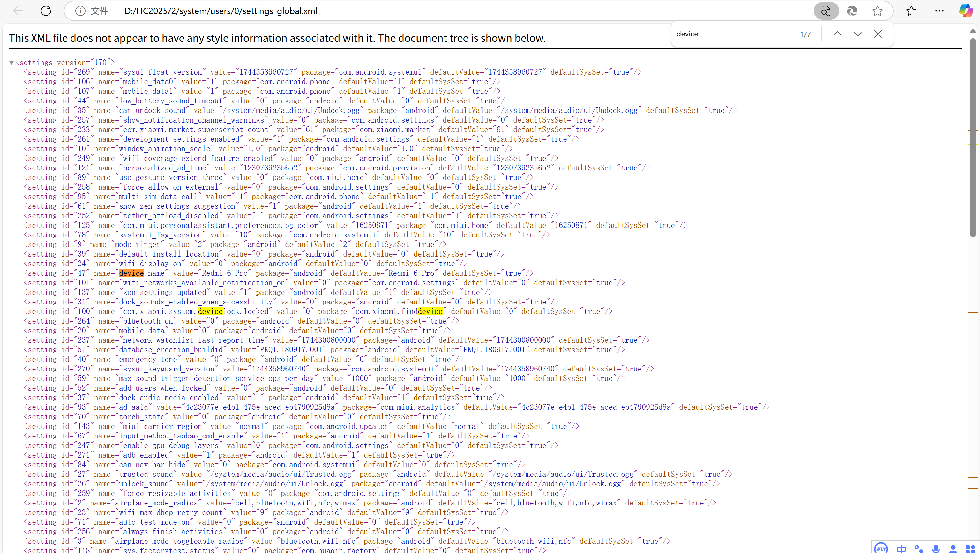
Task: Click 'torch_state' setting name
Action: click(x=142, y=417)
